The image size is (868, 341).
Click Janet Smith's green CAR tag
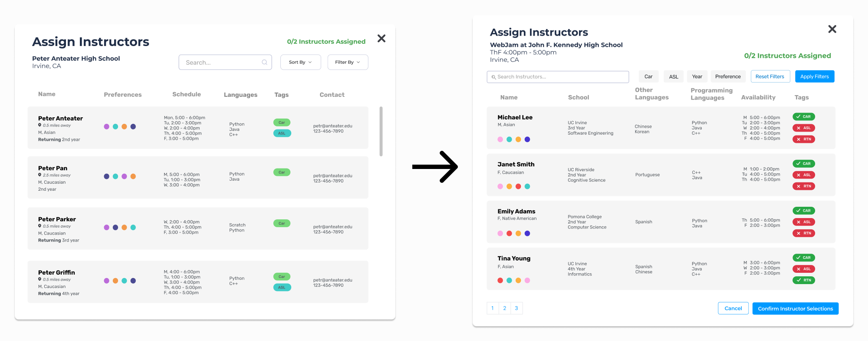(x=804, y=163)
